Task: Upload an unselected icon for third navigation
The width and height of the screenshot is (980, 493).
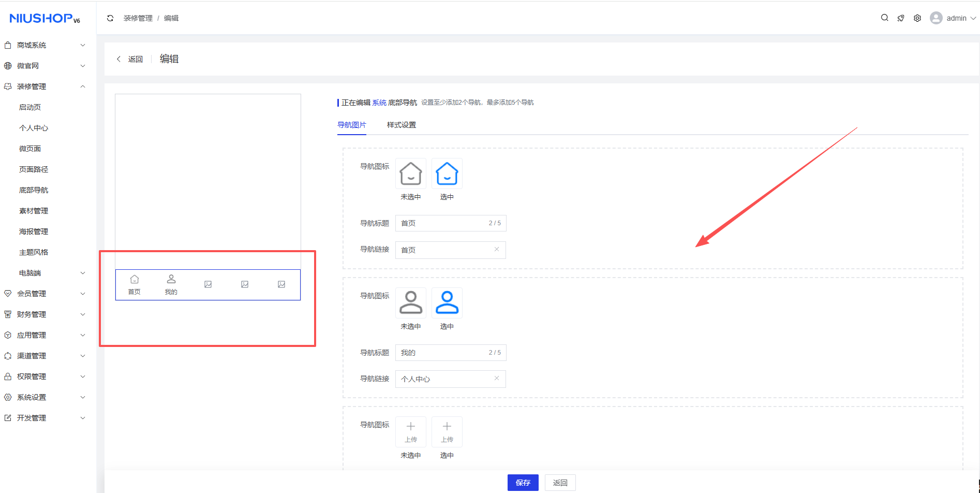Action: (410, 432)
